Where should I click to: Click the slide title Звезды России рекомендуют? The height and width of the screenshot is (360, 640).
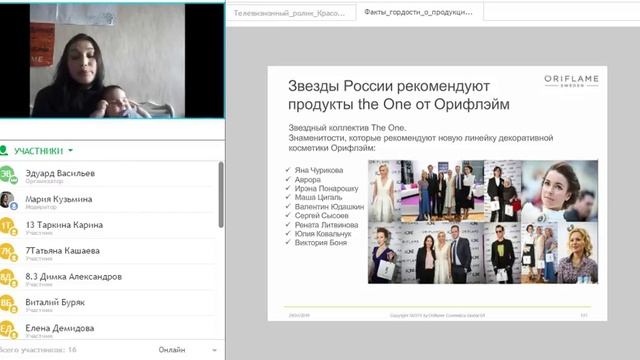click(389, 86)
